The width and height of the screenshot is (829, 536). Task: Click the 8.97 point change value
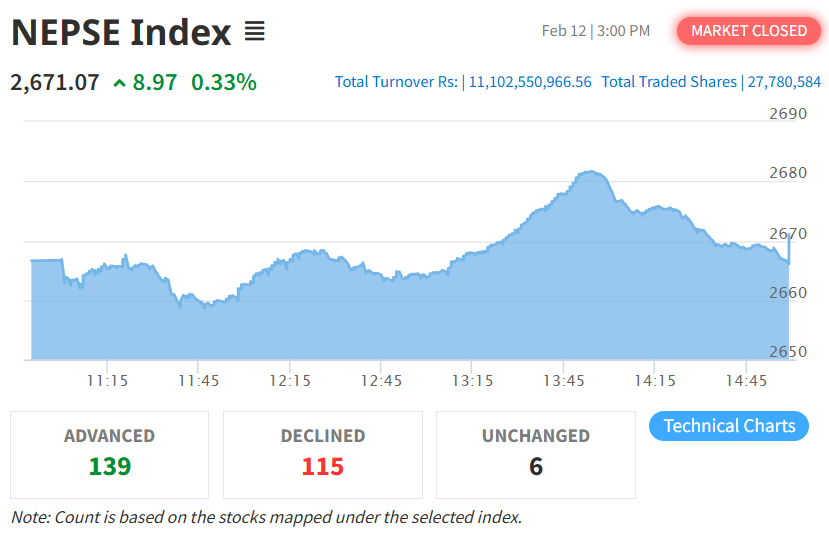(x=155, y=82)
